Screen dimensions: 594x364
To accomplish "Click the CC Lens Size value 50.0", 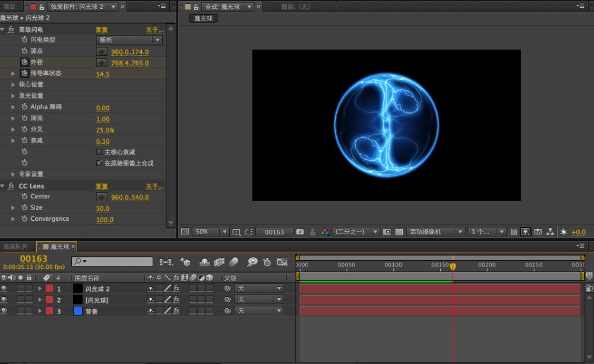I will coord(103,208).
